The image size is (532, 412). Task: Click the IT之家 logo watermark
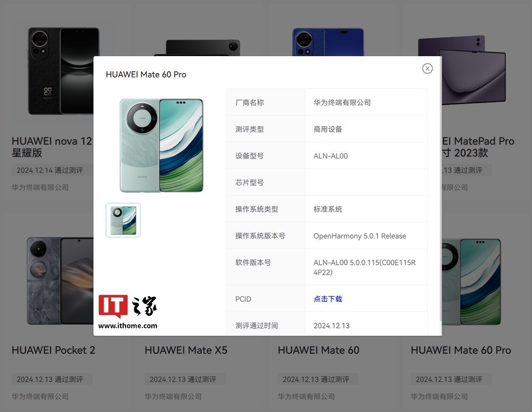(127, 306)
